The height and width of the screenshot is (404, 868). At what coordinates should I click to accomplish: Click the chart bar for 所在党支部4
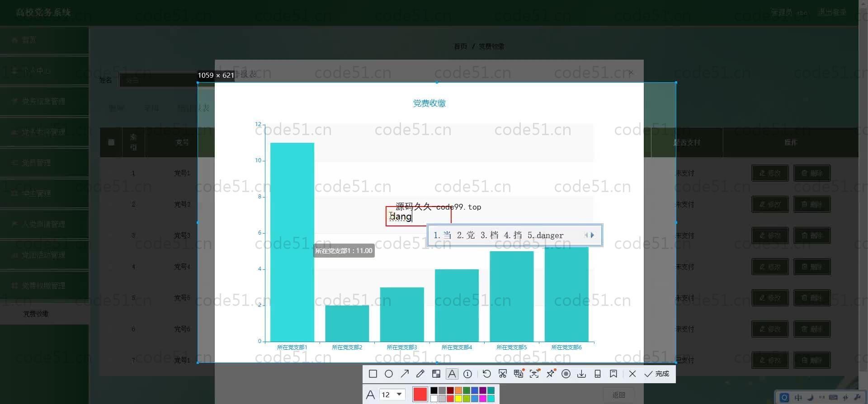[457, 305]
